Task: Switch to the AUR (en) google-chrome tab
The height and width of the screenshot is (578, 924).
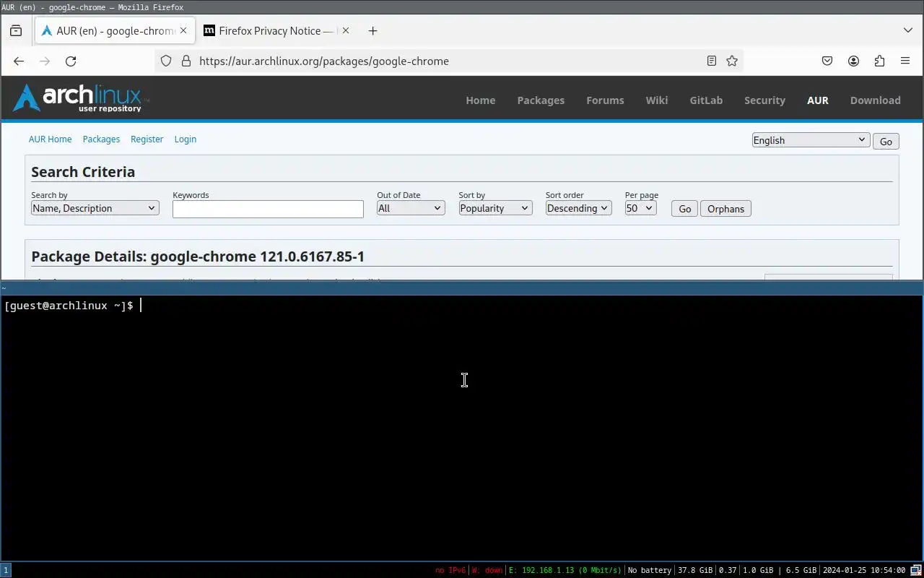Action: point(114,31)
